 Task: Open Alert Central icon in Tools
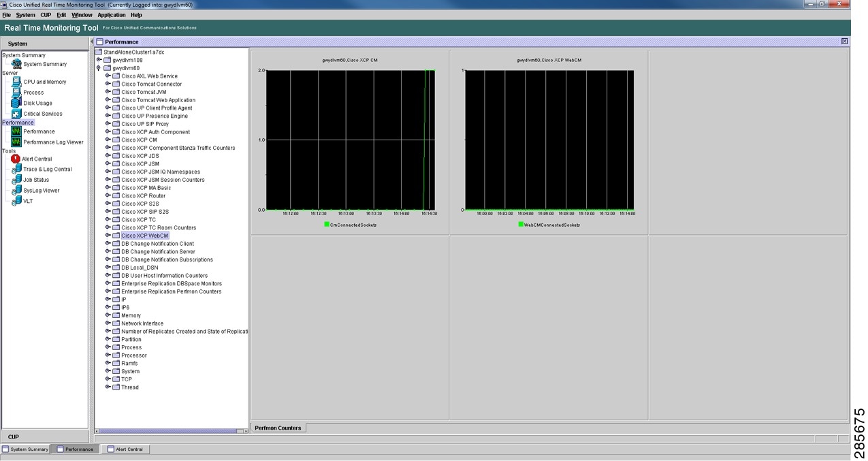pos(16,159)
